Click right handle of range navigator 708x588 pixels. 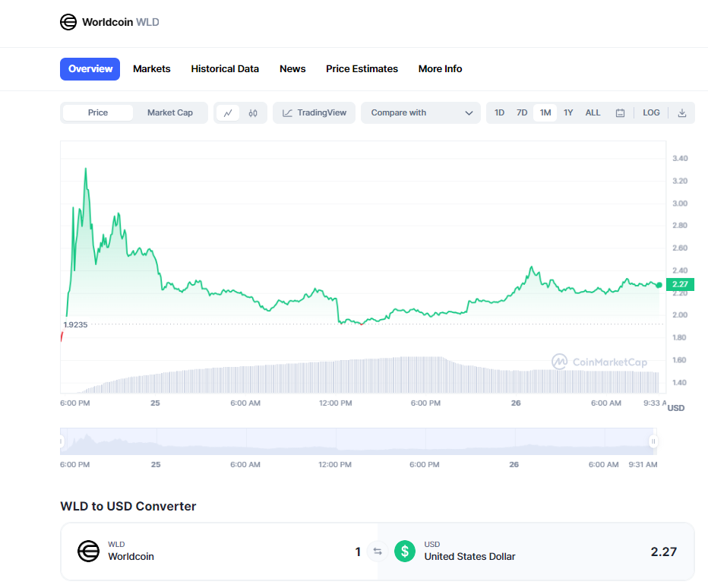pos(653,441)
